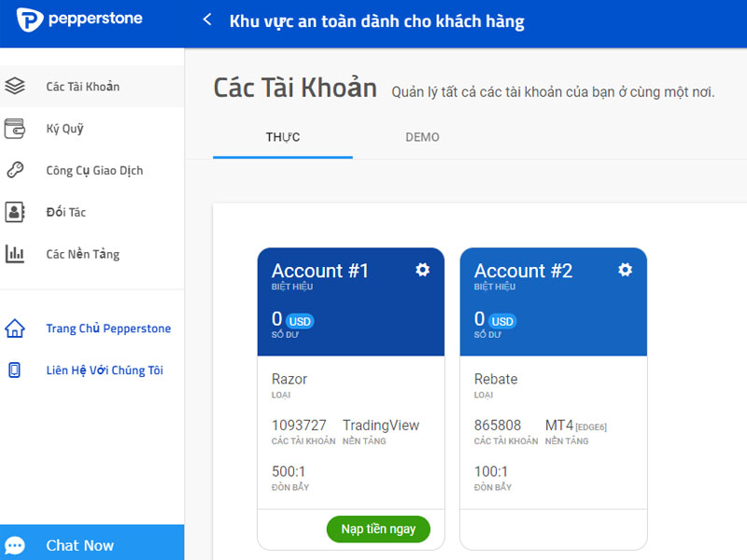Screen dimensions: 747x560
Task: Click the TradingView platform label
Action: coord(381,425)
